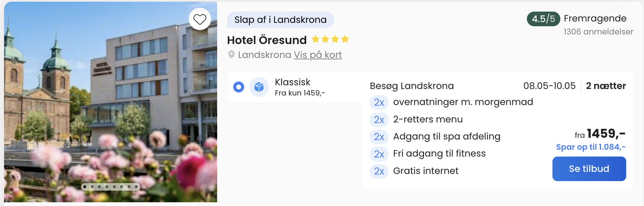Open the 1306 anmeldelser reviews

coord(598,32)
